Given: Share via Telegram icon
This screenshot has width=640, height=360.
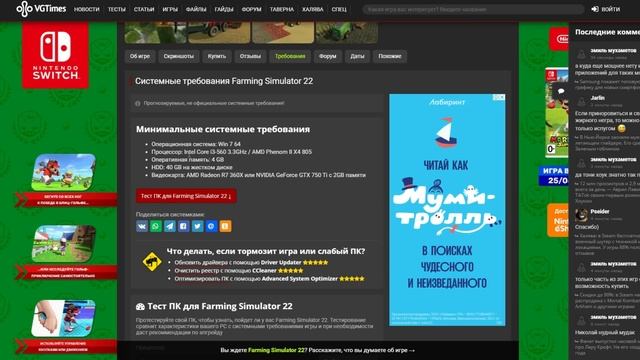Looking at the screenshot, I should pos(170,226).
